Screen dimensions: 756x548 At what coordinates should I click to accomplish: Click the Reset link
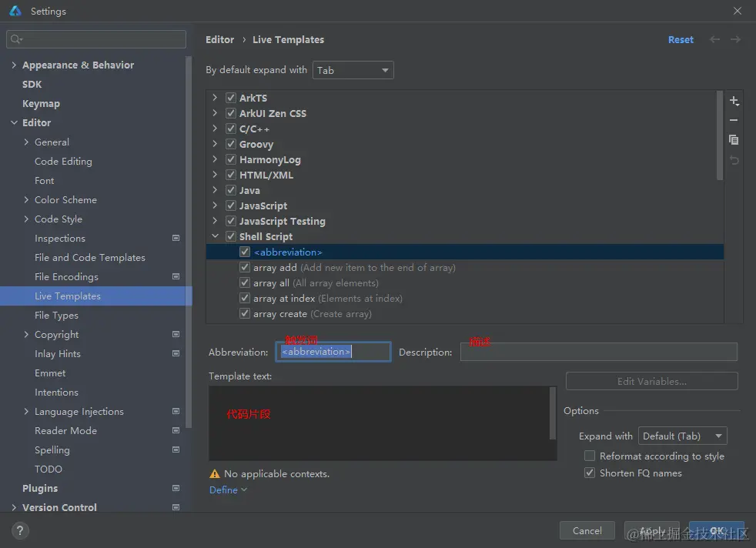pos(681,39)
